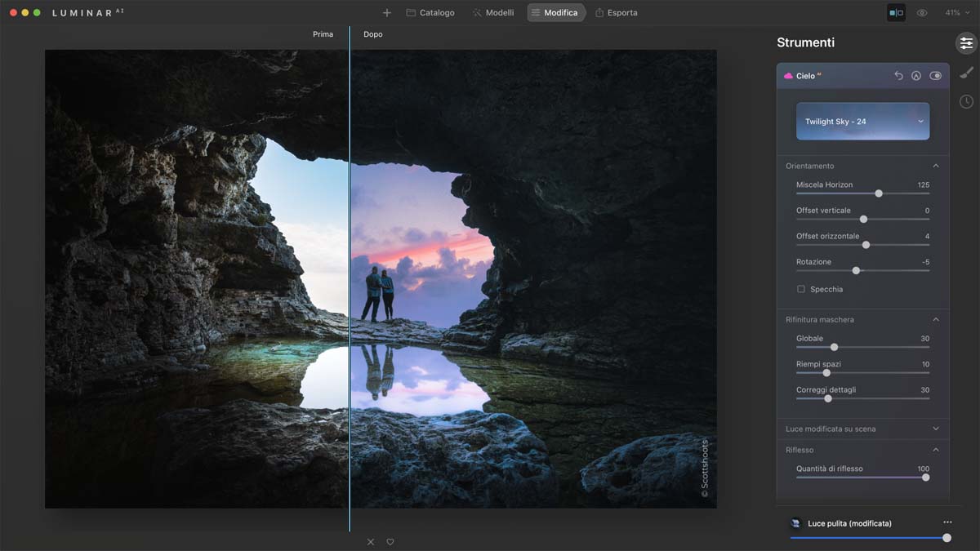980x551 pixels.
Task: Select the brush icon in right sidebar
Action: 966,73
